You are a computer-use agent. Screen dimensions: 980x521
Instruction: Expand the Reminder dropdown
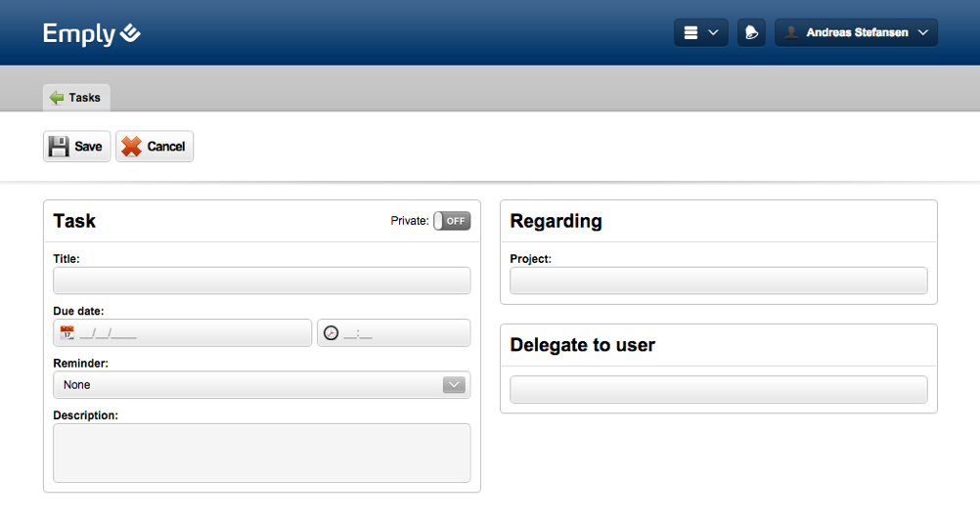(454, 385)
